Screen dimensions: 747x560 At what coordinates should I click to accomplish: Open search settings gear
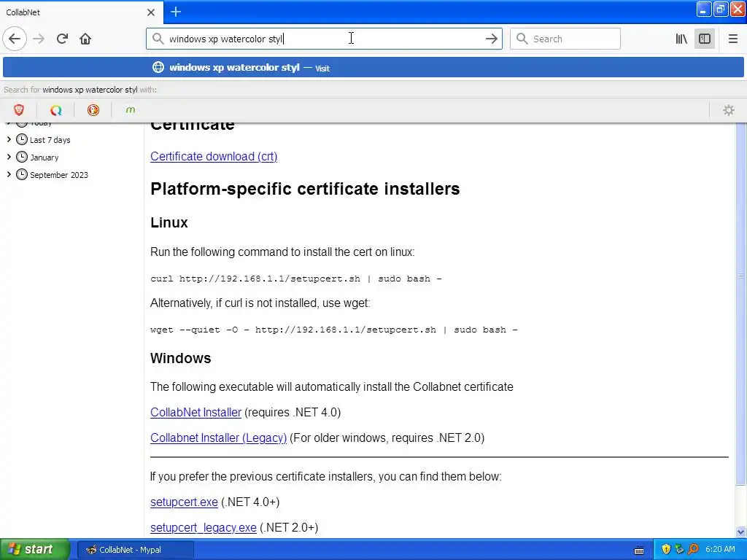pos(729,110)
